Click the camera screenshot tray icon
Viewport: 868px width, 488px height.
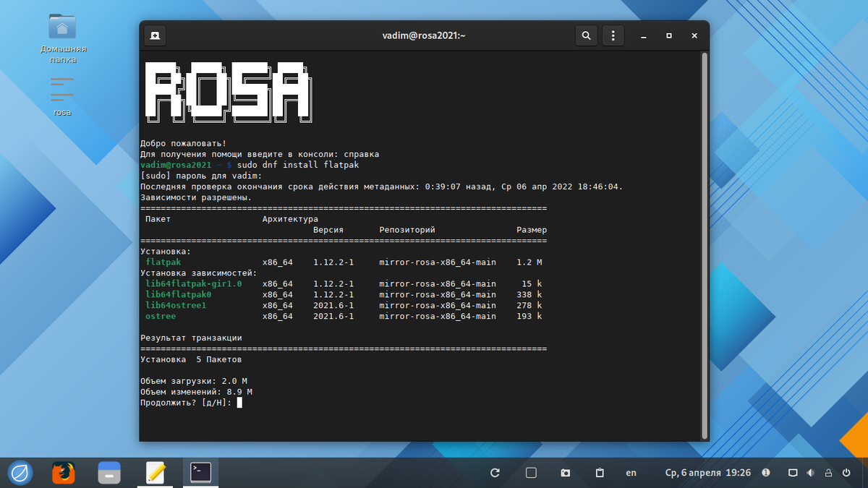pos(566,473)
